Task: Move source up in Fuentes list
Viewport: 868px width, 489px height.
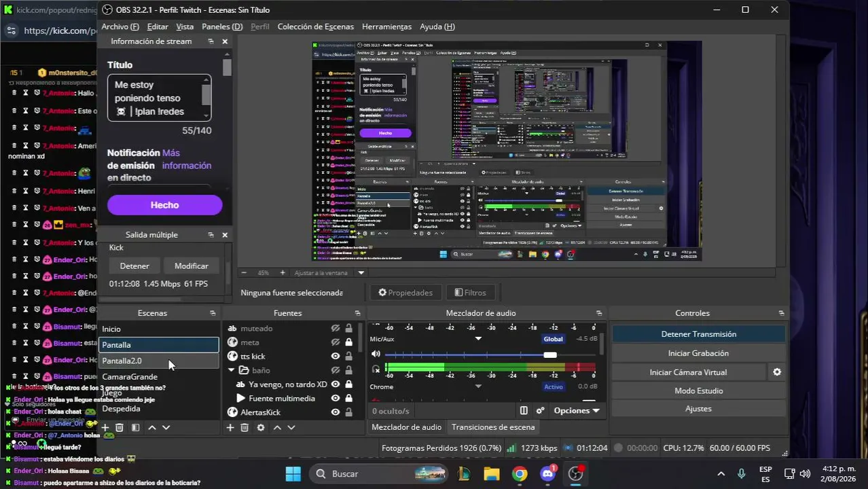Action: 277,427
